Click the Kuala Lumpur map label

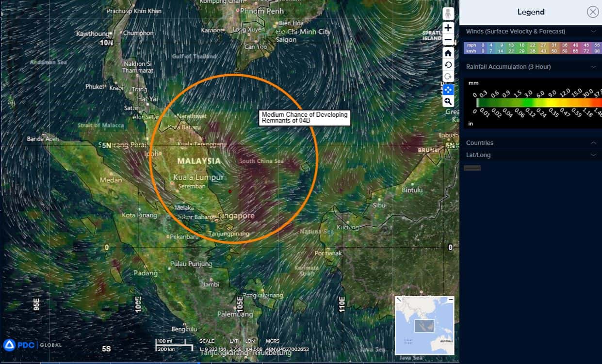tap(198, 177)
